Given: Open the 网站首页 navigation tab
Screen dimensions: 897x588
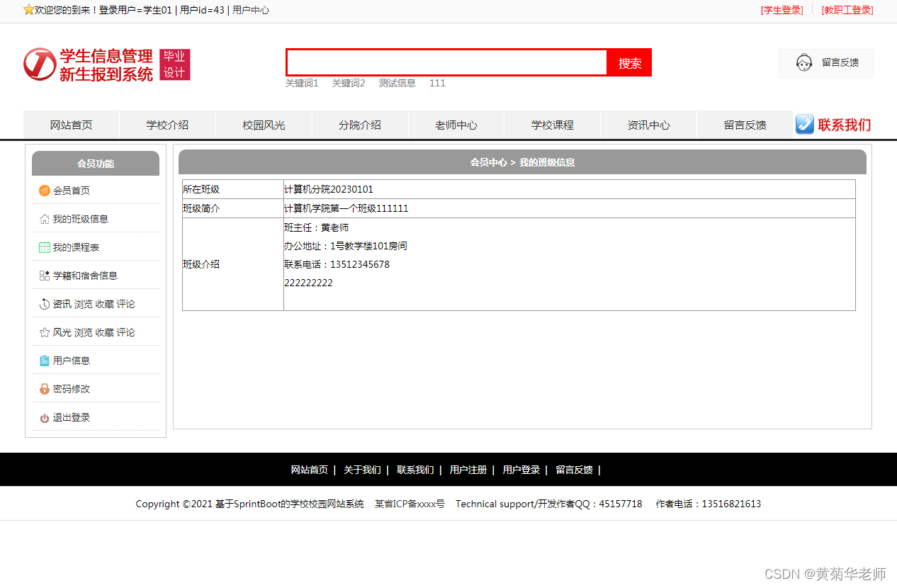Looking at the screenshot, I should [71, 125].
